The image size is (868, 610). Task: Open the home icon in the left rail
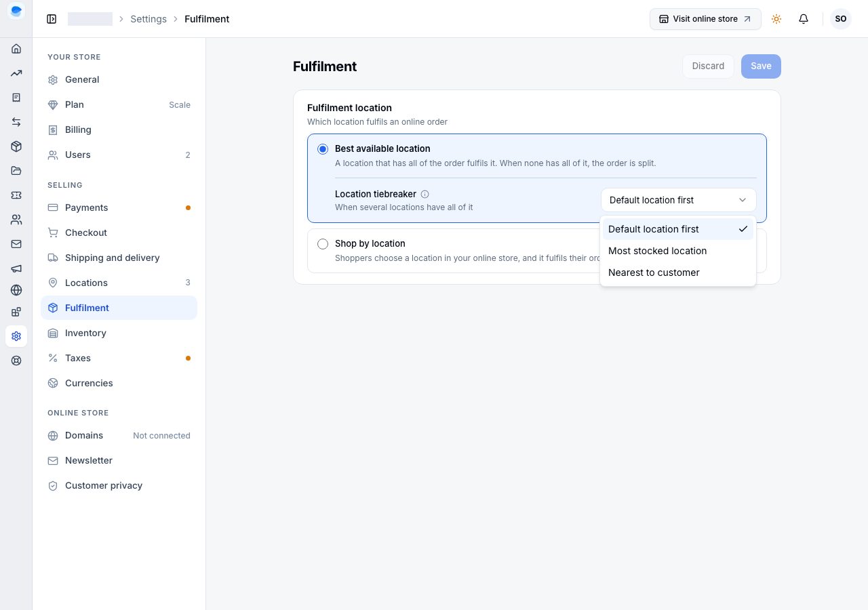[x=16, y=49]
